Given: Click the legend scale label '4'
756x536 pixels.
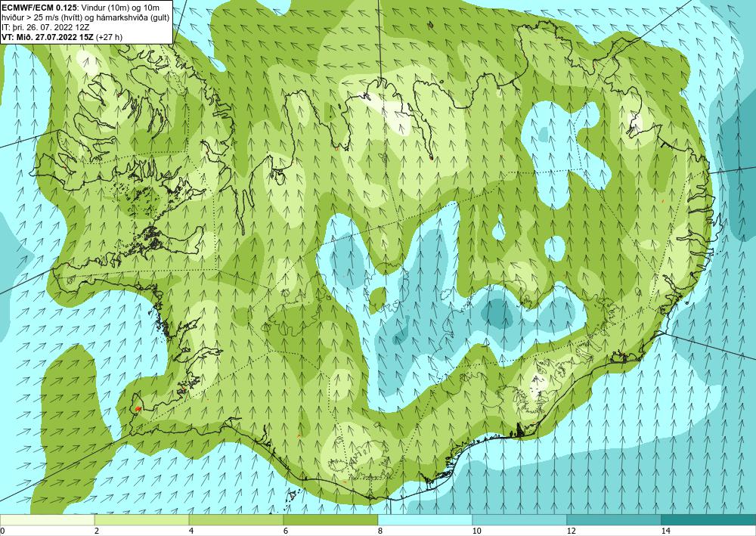Looking at the screenshot, I should click(191, 531).
